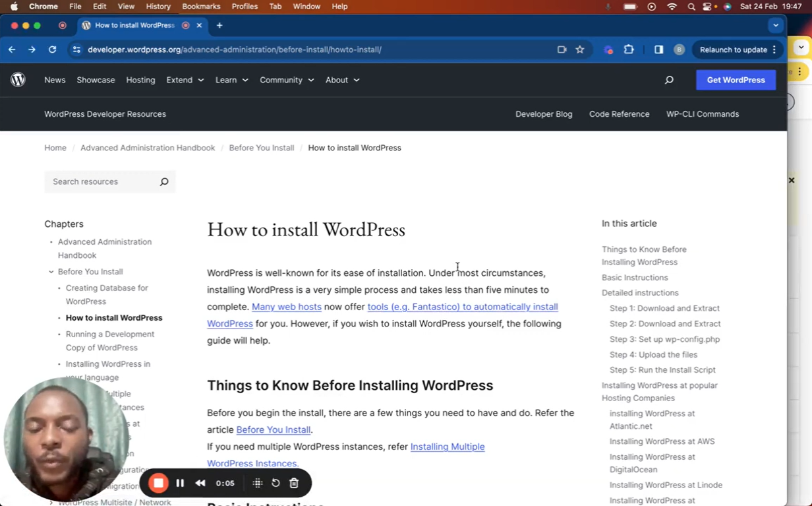This screenshot has height=506, width=812.
Task: Delete the recording with trash icon
Action: pos(294,483)
